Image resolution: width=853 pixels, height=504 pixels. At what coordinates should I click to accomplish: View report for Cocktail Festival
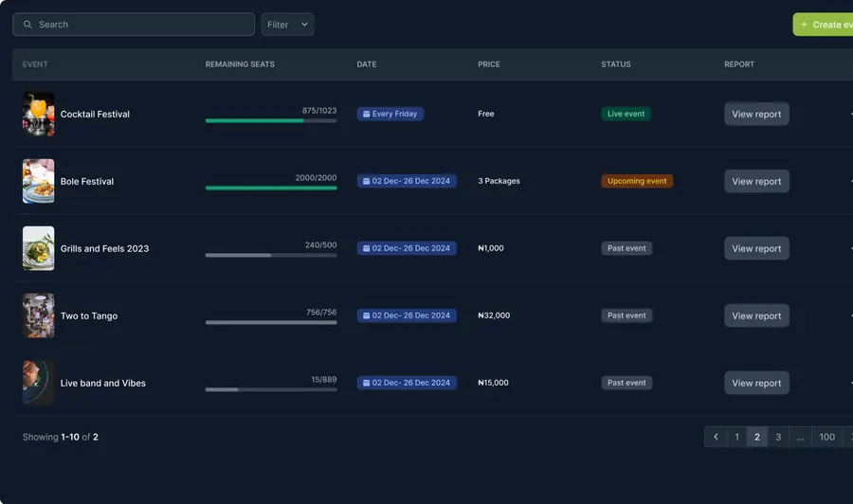point(756,115)
